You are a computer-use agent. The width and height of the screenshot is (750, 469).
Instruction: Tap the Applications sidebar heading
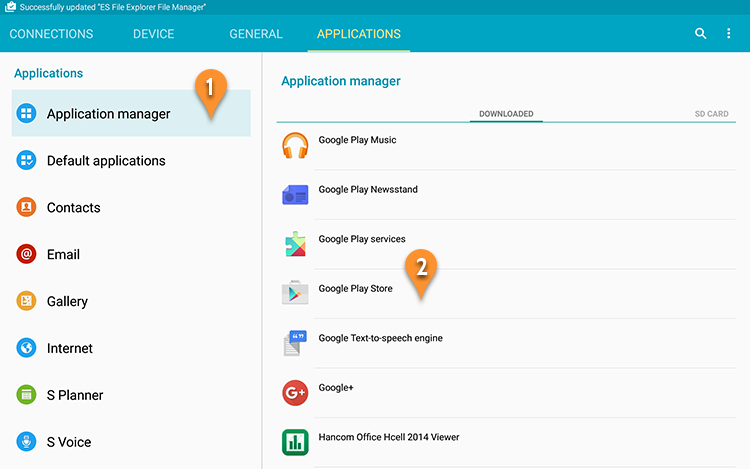click(48, 73)
